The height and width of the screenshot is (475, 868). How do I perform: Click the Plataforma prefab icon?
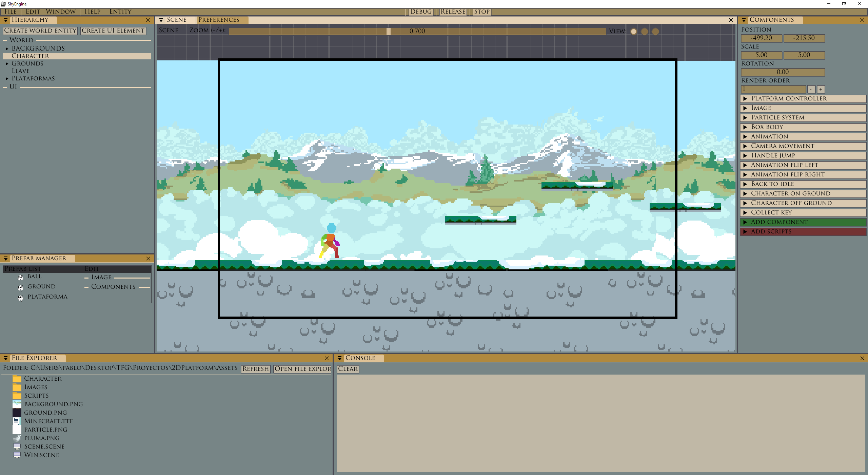[x=20, y=298]
